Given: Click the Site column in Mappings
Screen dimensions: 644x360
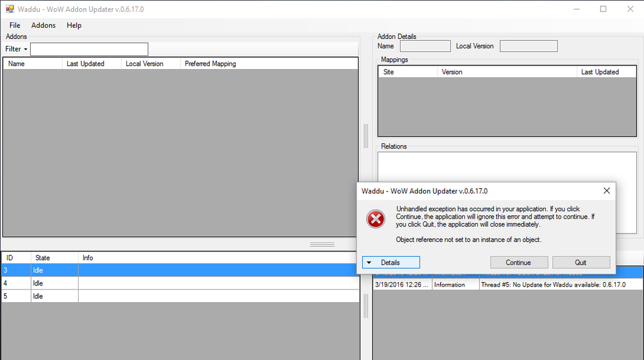Looking at the screenshot, I should pyautogui.click(x=408, y=72).
